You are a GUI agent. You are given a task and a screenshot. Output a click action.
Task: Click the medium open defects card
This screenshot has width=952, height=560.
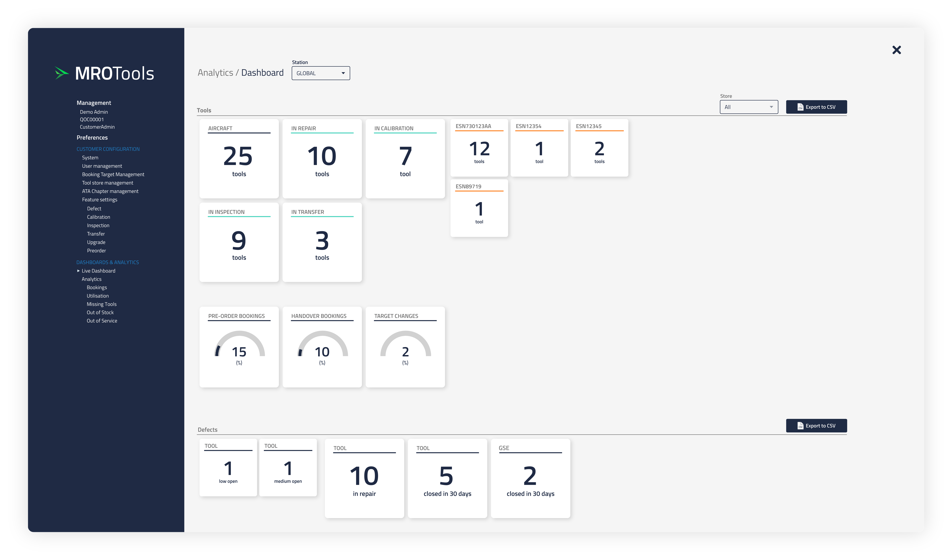tap(288, 467)
